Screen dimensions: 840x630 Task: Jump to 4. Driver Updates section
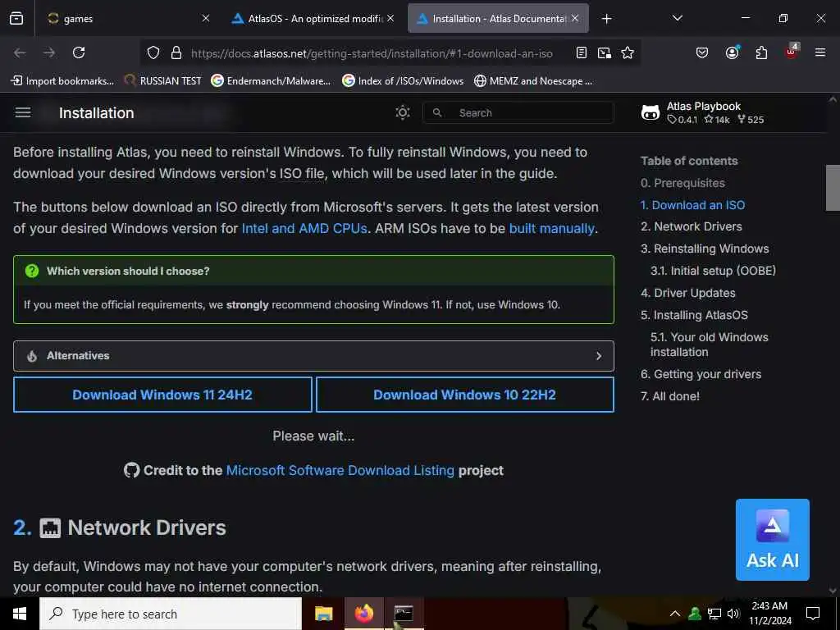[688, 293]
